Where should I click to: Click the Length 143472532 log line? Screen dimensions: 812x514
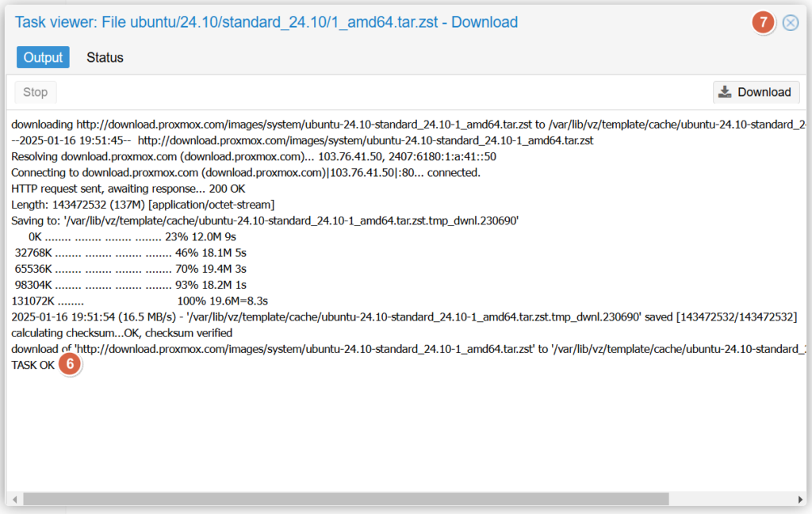pyautogui.click(x=143, y=205)
